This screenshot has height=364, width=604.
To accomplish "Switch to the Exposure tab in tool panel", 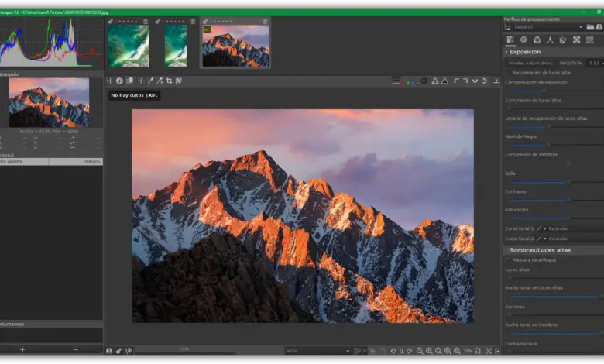I will click(510, 39).
